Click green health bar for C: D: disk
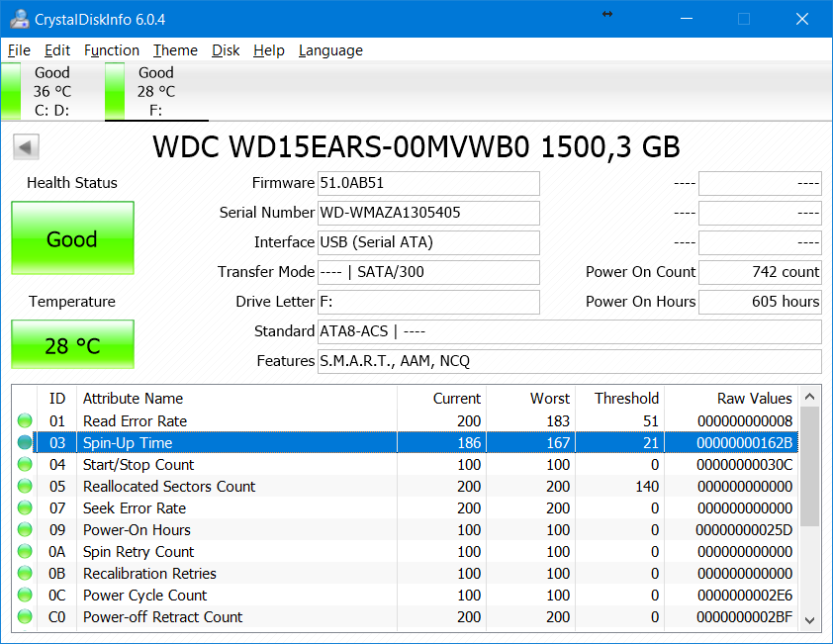 click(11, 91)
